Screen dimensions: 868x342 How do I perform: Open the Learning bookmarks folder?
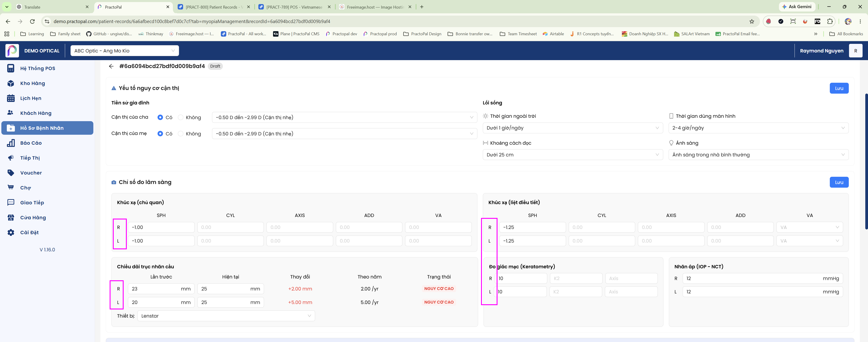[x=32, y=34]
